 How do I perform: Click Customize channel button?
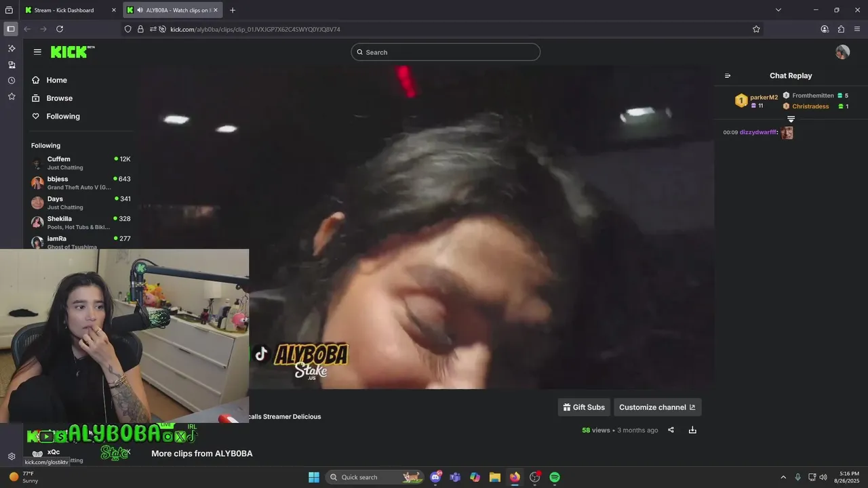[x=657, y=407]
